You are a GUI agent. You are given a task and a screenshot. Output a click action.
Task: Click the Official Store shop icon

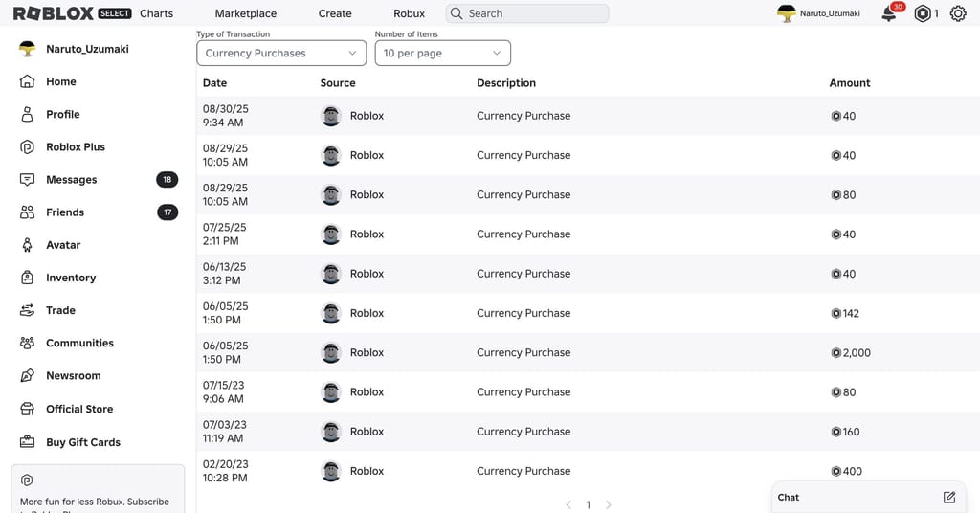click(27, 409)
